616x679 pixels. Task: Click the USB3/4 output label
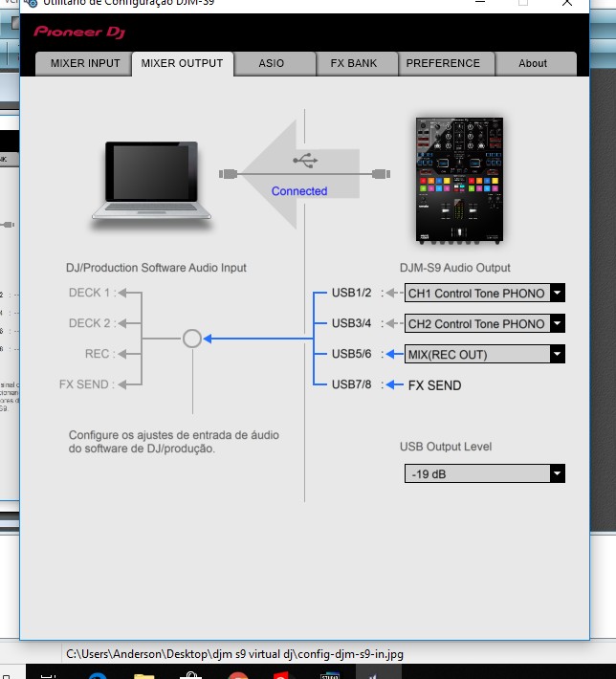351,323
